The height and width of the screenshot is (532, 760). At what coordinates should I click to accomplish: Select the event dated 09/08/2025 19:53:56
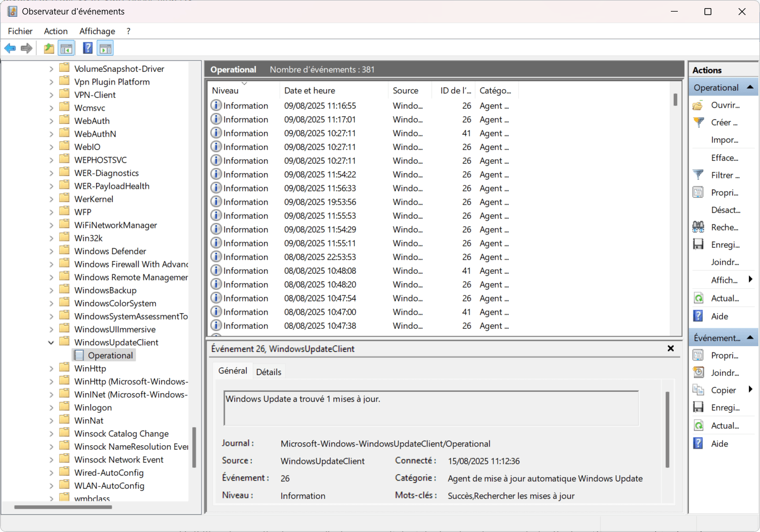click(439, 202)
